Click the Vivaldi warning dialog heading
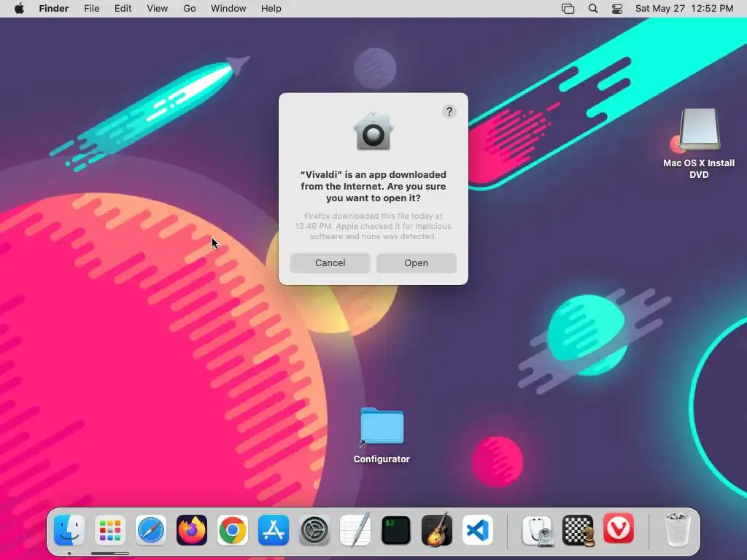This screenshot has width=747, height=560. [373, 186]
